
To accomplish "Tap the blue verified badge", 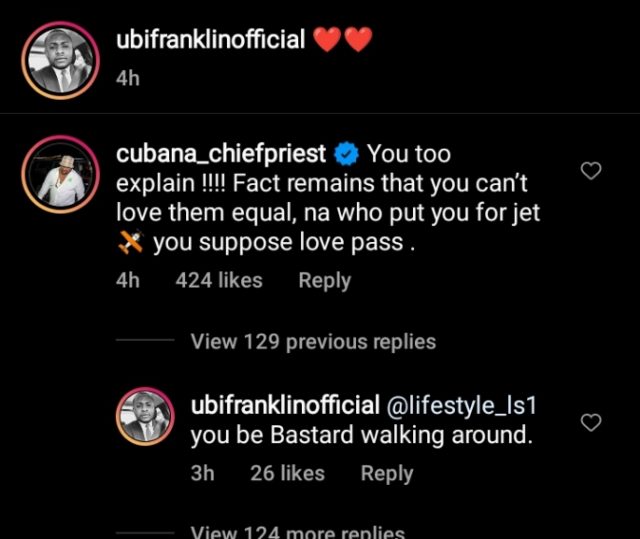I will click(x=347, y=154).
